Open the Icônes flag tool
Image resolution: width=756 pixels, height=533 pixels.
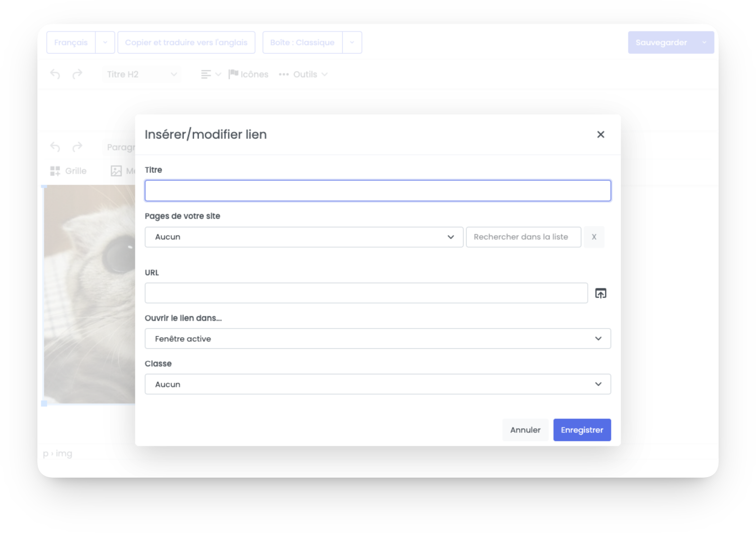(x=248, y=74)
